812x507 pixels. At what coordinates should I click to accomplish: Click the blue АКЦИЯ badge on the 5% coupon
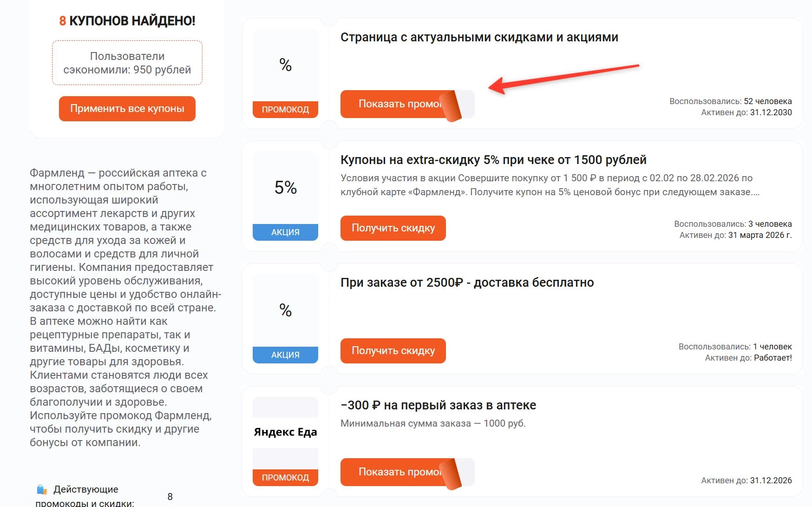[285, 231]
